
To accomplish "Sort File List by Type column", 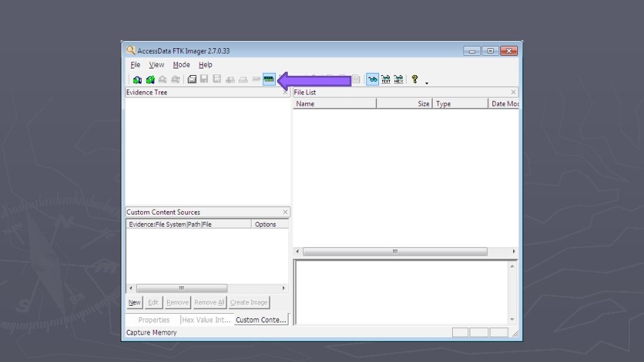I will [460, 104].
